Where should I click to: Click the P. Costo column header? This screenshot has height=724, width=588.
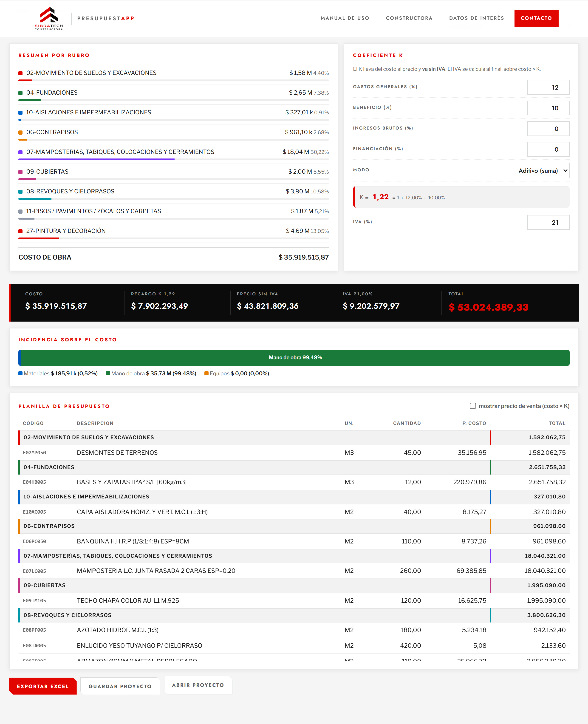[x=474, y=423]
